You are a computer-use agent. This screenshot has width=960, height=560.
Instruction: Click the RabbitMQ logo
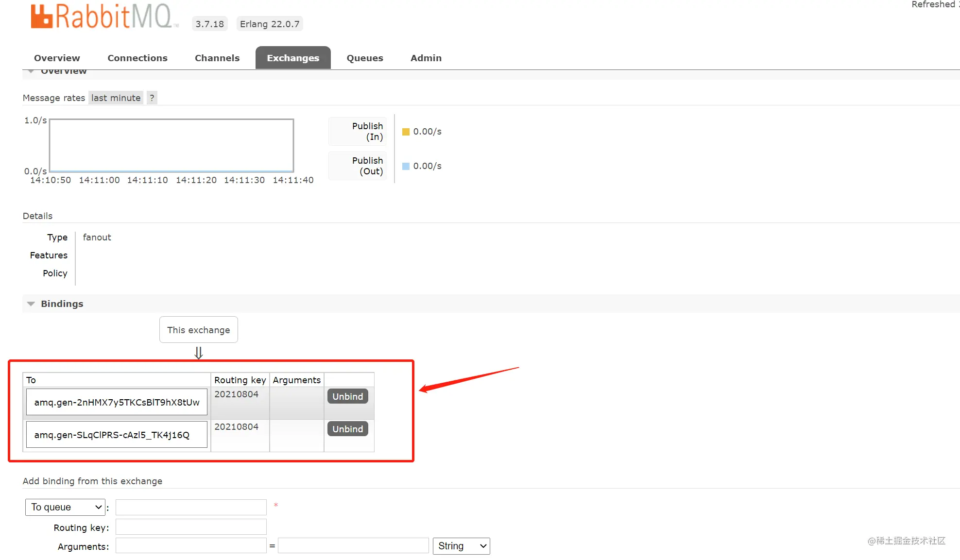coord(104,16)
